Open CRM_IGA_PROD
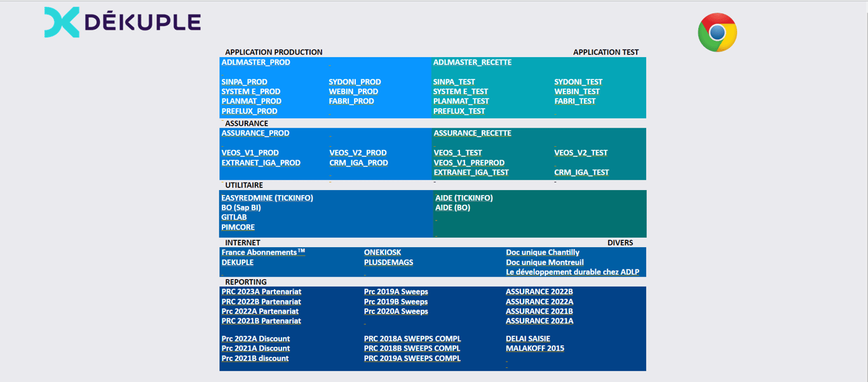Image resolution: width=868 pixels, height=382 pixels. tap(358, 163)
